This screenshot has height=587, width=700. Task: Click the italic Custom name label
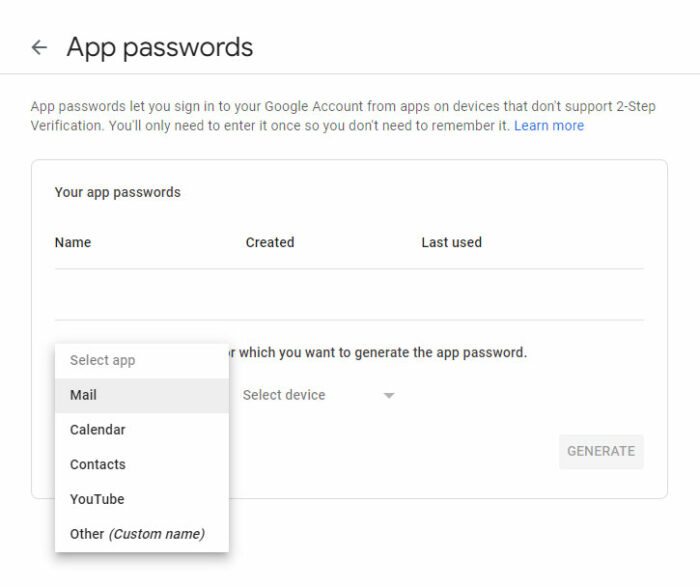tap(157, 534)
